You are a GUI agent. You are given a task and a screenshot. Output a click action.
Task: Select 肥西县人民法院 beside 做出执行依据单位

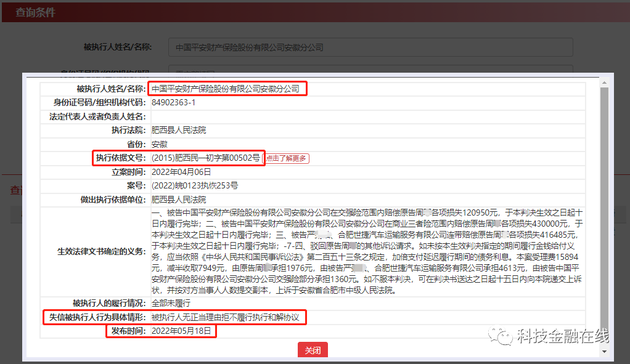click(x=179, y=200)
